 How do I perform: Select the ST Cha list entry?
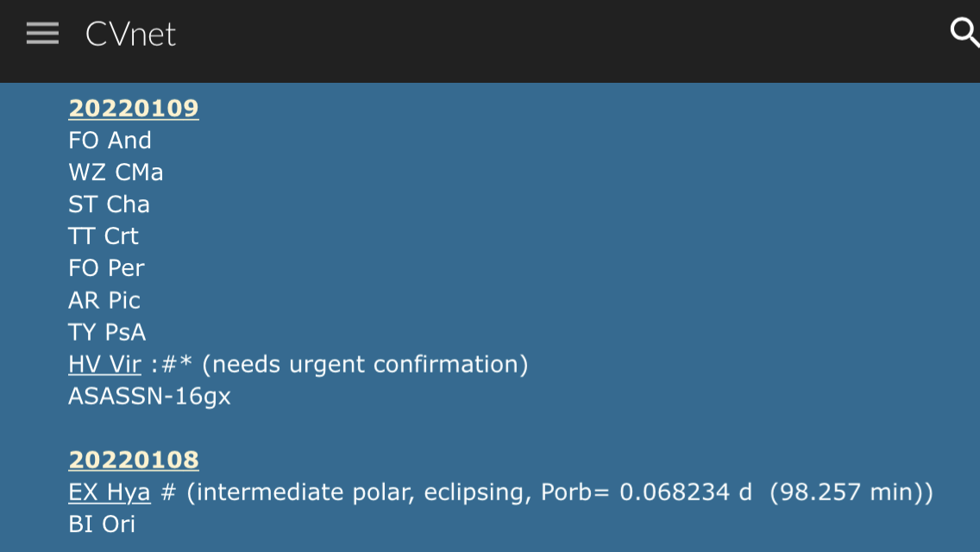tap(109, 204)
